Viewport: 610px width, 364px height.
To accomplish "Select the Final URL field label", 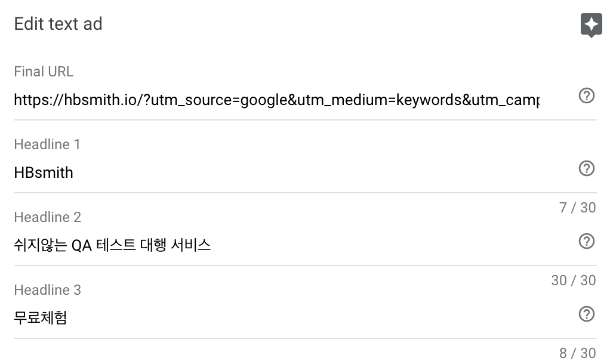I will click(43, 71).
